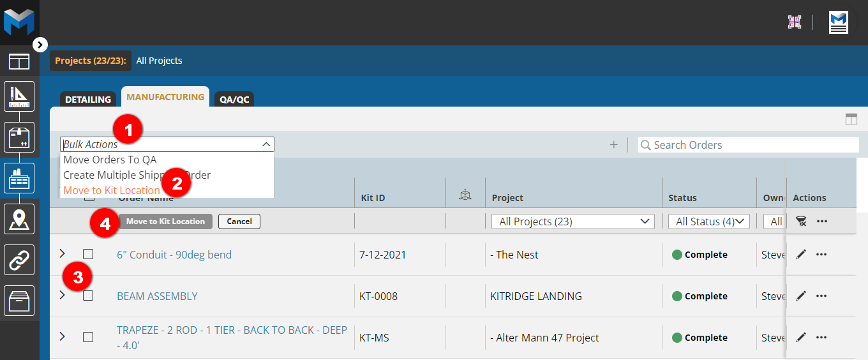The height and width of the screenshot is (360, 868).
Task: Open the All Projects (23) filter dropdown
Action: (x=572, y=221)
